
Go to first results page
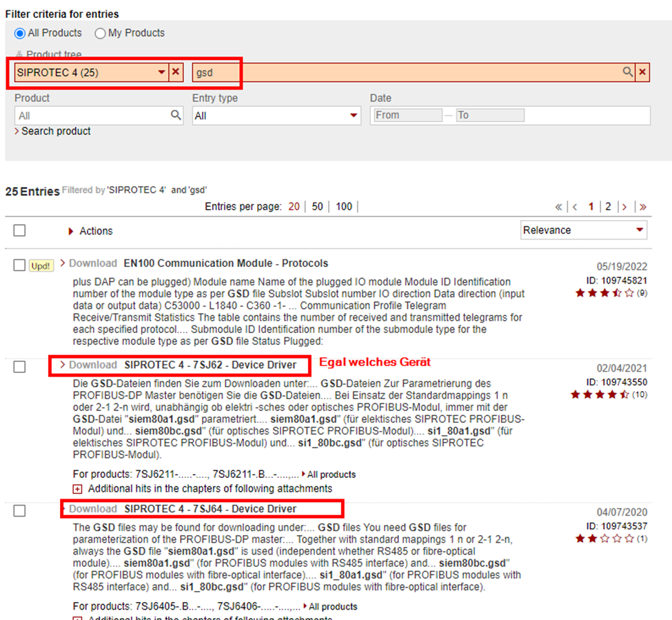558,207
